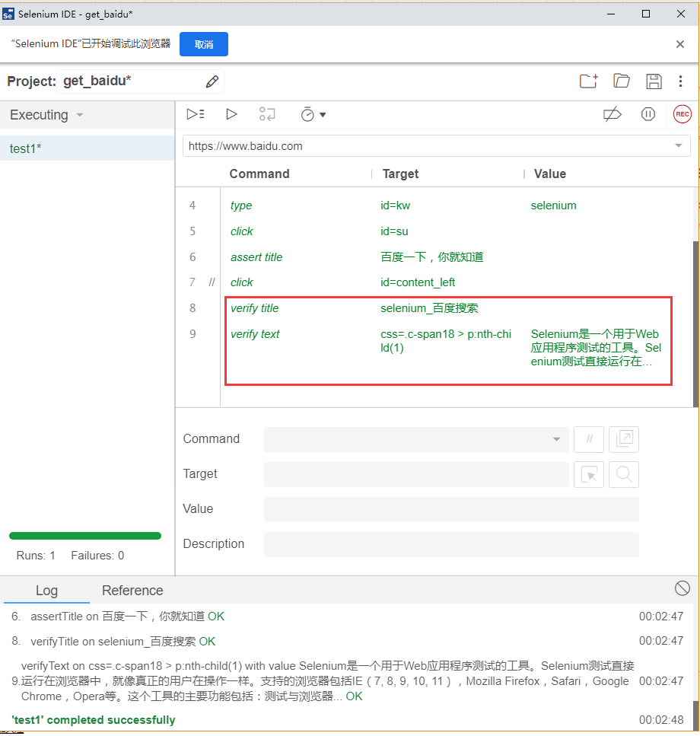The height and width of the screenshot is (736, 700).
Task: Run all tests in suite
Action: click(196, 114)
